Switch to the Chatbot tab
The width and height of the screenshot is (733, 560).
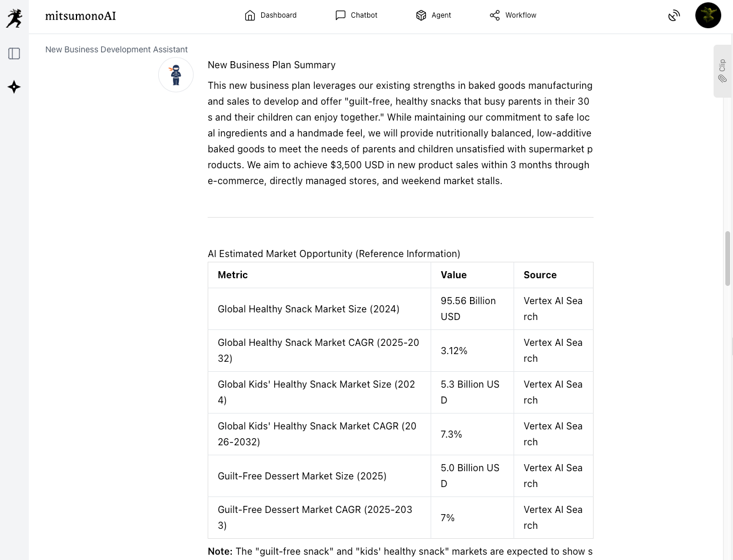point(356,15)
